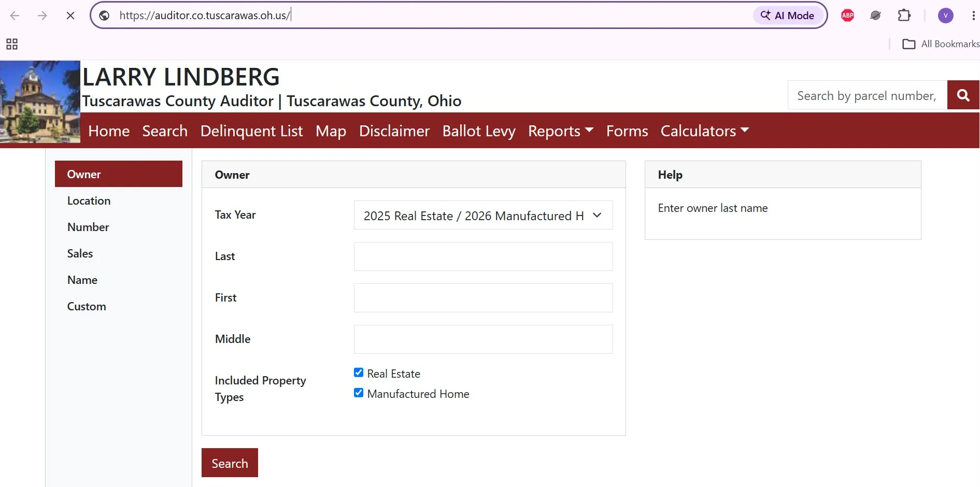The width and height of the screenshot is (980, 487).
Task: Open the profile avatar V
Action: [x=946, y=16]
